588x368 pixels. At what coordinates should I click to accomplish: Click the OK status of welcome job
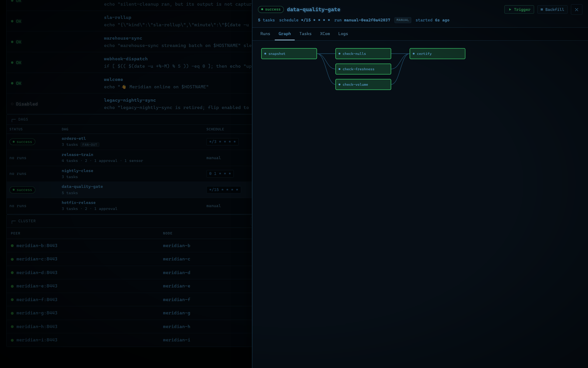point(16,83)
